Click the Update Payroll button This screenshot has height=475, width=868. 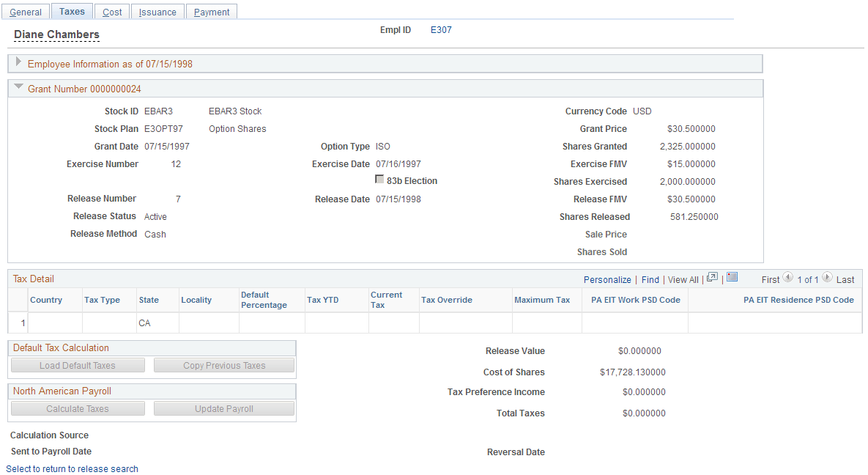(223, 408)
